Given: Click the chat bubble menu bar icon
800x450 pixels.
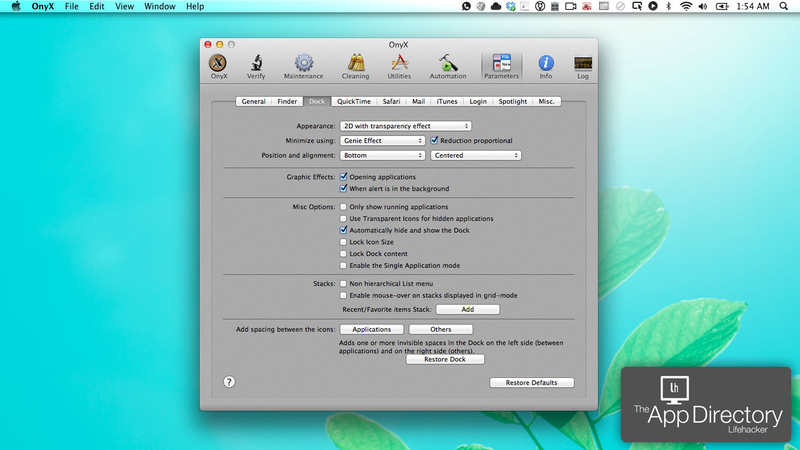Looking at the screenshot, I should click(466, 6).
